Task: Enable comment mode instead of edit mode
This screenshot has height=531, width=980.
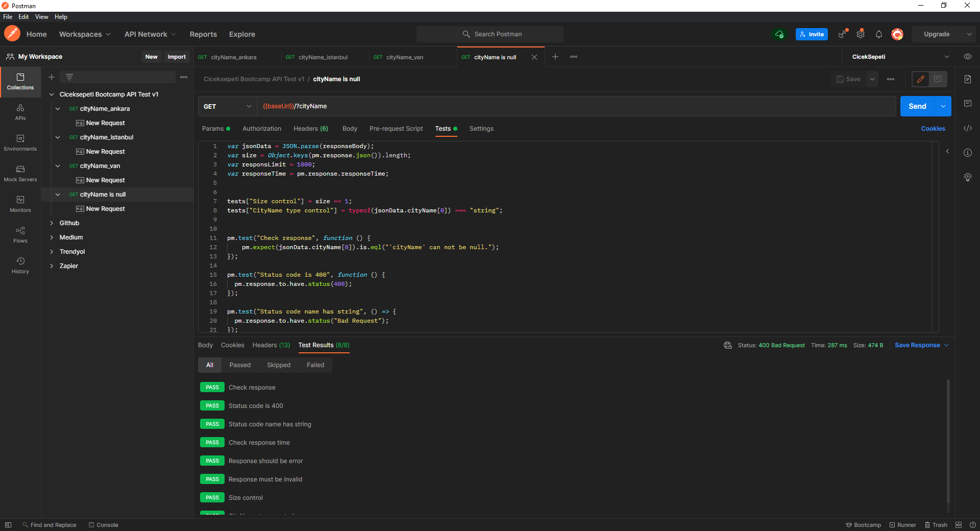Action: point(938,79)
